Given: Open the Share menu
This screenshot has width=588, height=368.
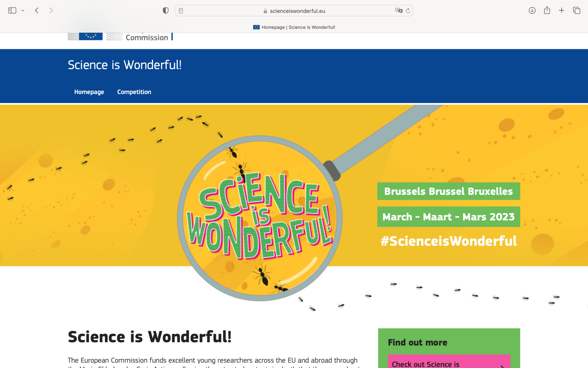Looking at the screenshot, I should click(547, 10).
